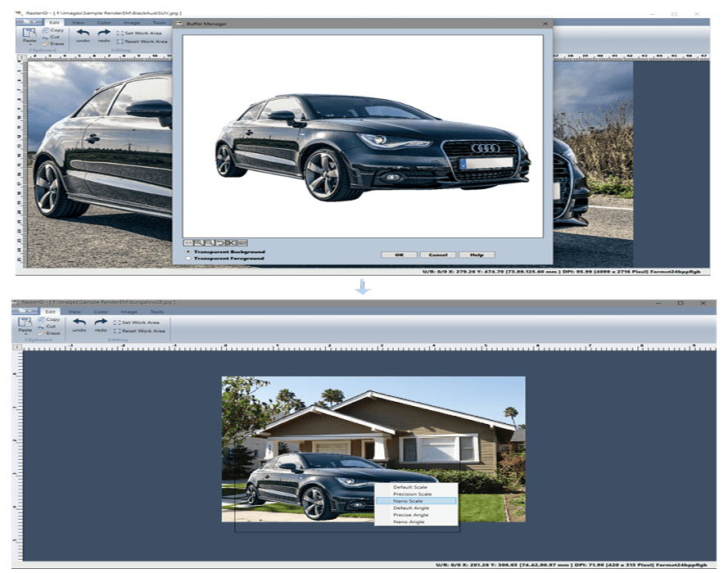Screen dimensions: 728x573
Task: Open Paste dropdown arrow in bungalow28 window
Action: (25, 334)
